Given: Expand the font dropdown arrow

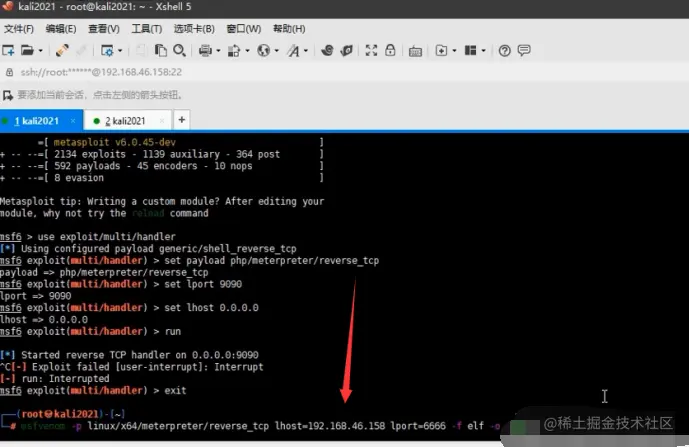Looking at the screenshot, I should pyautogui.click(x=306, y=51).
